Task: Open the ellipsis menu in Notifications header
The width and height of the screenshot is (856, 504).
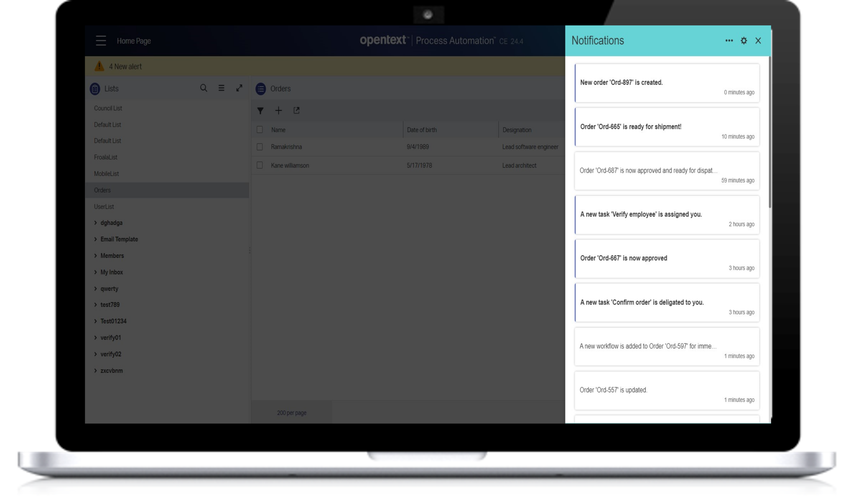Action: [729, 41]
